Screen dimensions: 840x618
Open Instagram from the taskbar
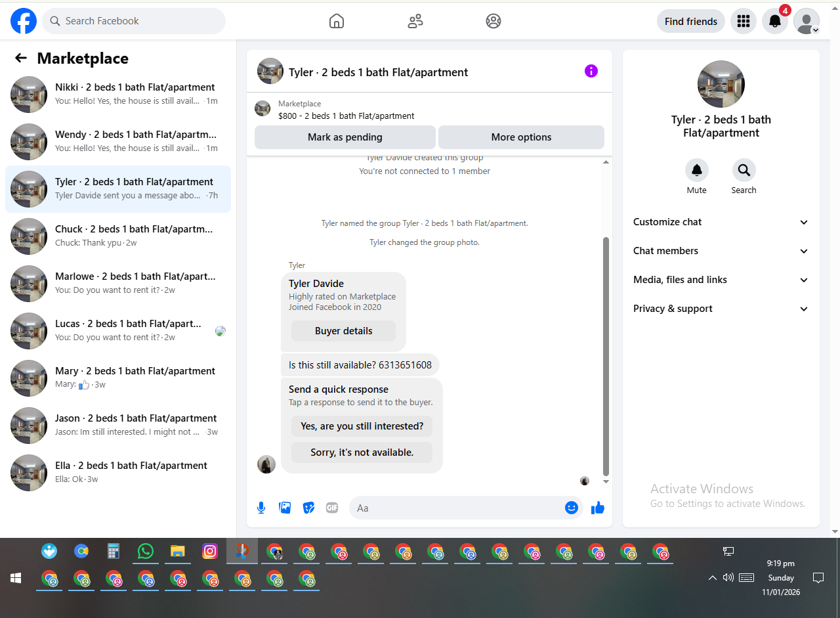click(210, 551)
